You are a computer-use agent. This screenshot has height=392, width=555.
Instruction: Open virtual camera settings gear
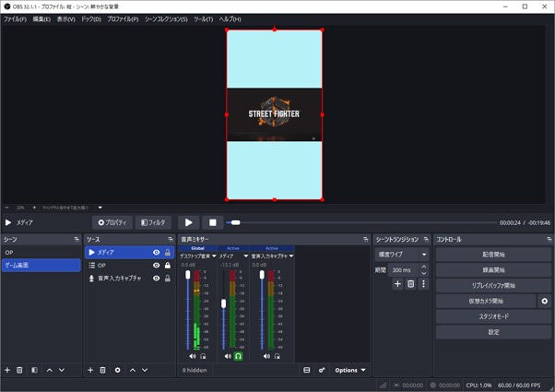544,301
